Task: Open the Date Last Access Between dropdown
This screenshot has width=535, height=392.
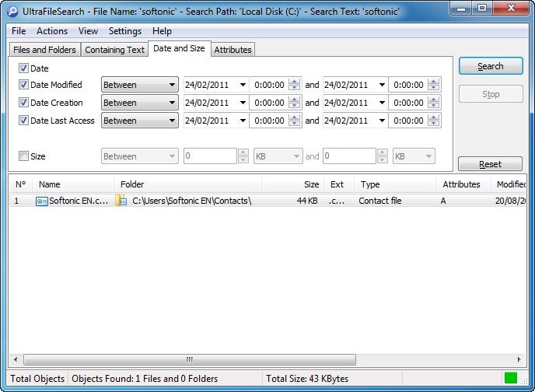Action: pos(139,121)
